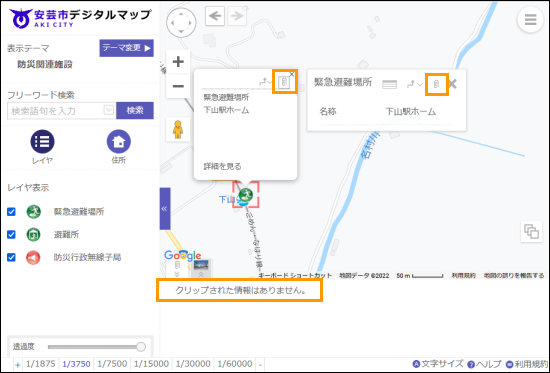550x373 pixels.
Task: Toggle the 防災行政無線子局 layer checkbox
Action: [x=12, y=257]
